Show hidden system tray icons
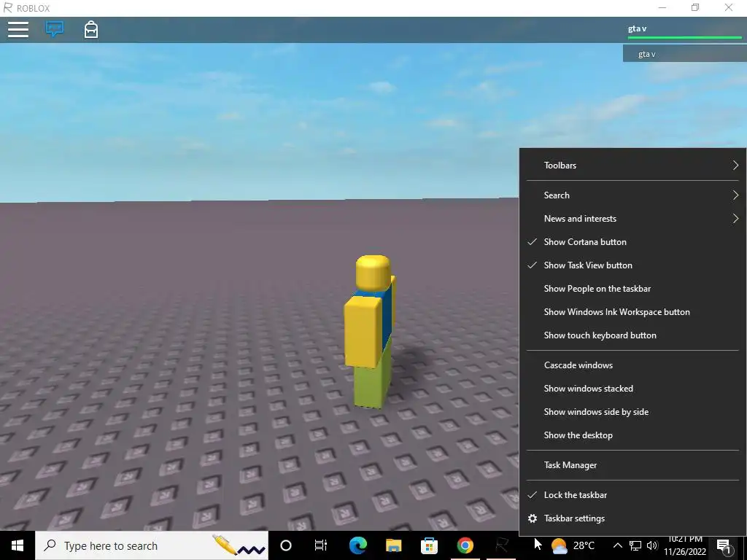This screenshot has width=747, height=560. pos(617,545)
